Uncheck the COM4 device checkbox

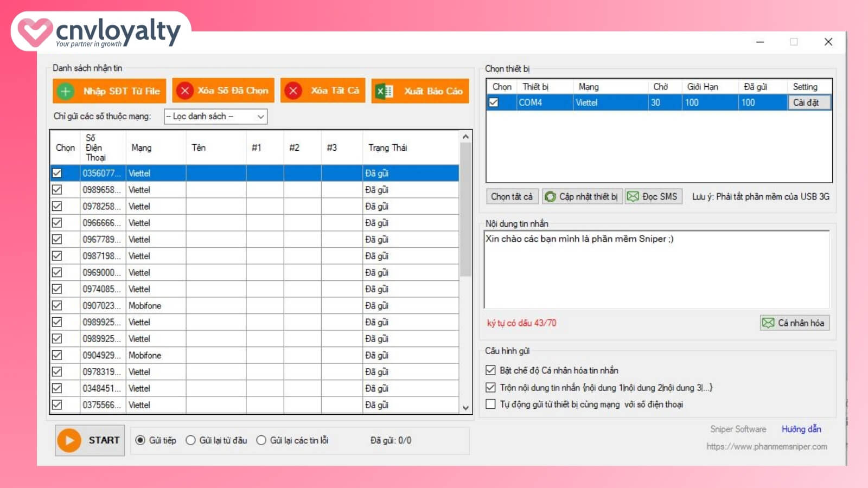494,102
